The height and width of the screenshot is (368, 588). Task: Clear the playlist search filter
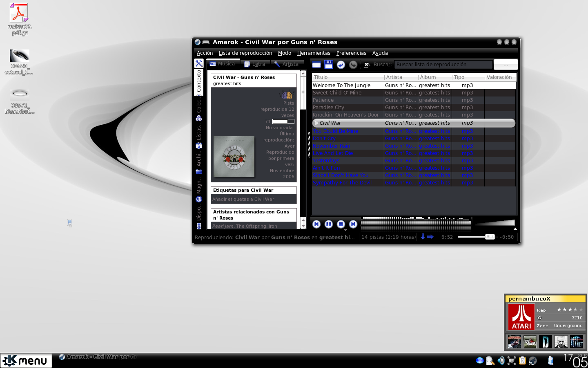tap(367, 65)
